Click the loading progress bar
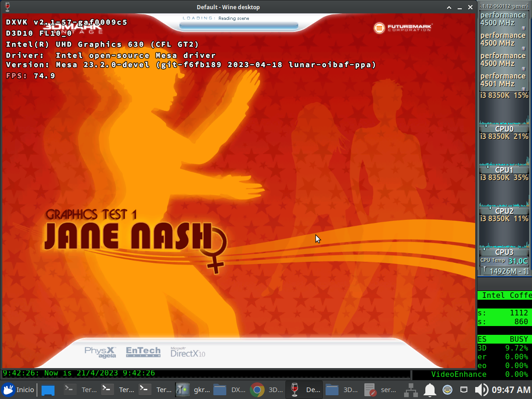Viewport: 532px width, 399px height. click(x=239, y=25)
